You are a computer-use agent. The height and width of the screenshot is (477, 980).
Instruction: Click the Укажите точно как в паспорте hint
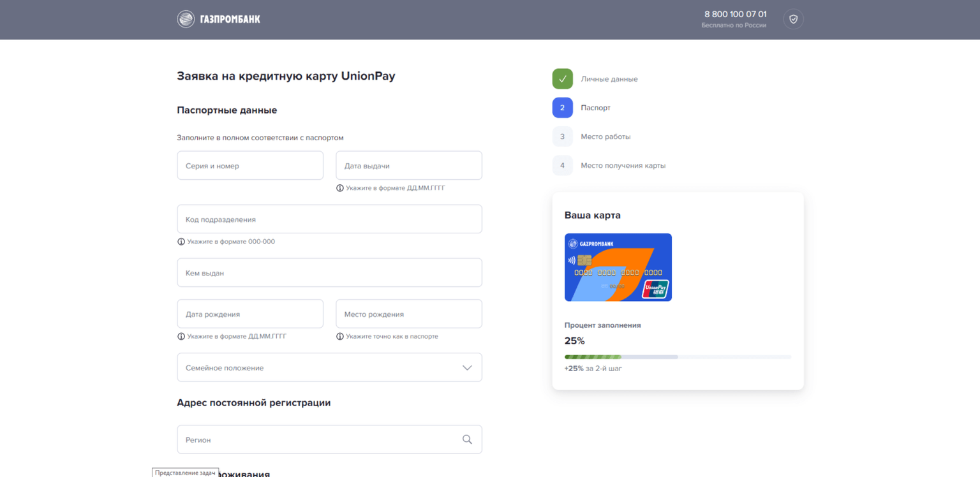(x=392, y=336)
